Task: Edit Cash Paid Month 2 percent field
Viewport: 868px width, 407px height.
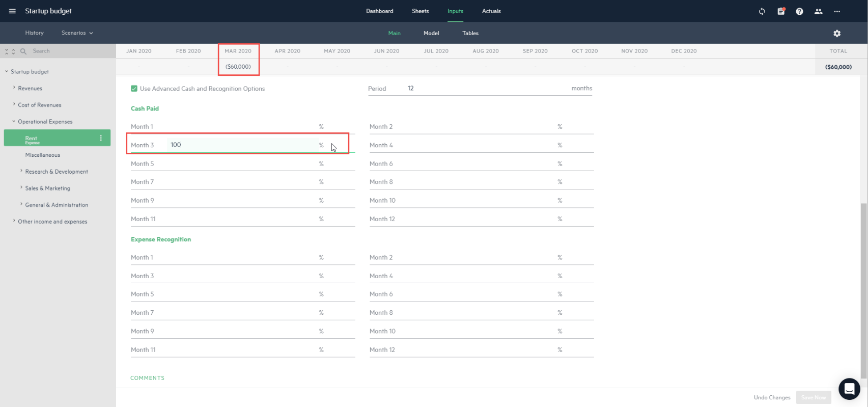Action: (x=482, y=127)
